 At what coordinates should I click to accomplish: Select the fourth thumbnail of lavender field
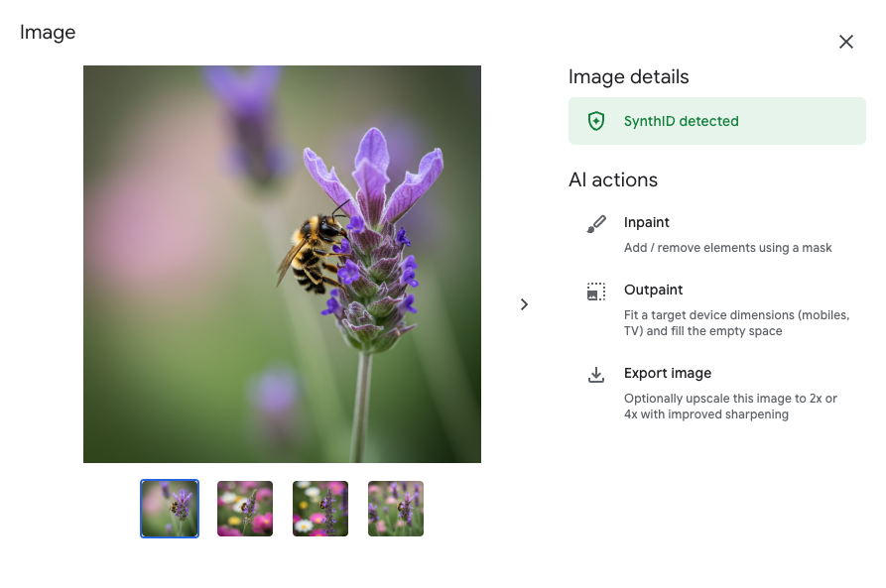pos(396,509)
